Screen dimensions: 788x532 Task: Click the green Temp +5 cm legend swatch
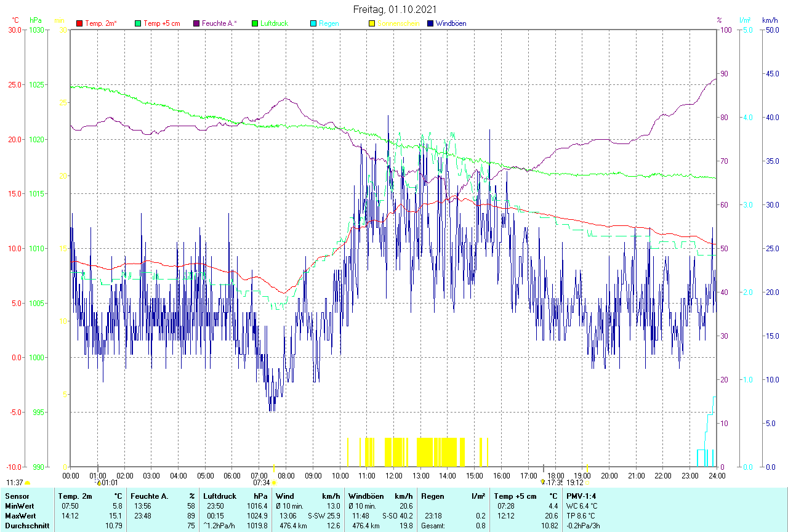click(x=138, y=23)
